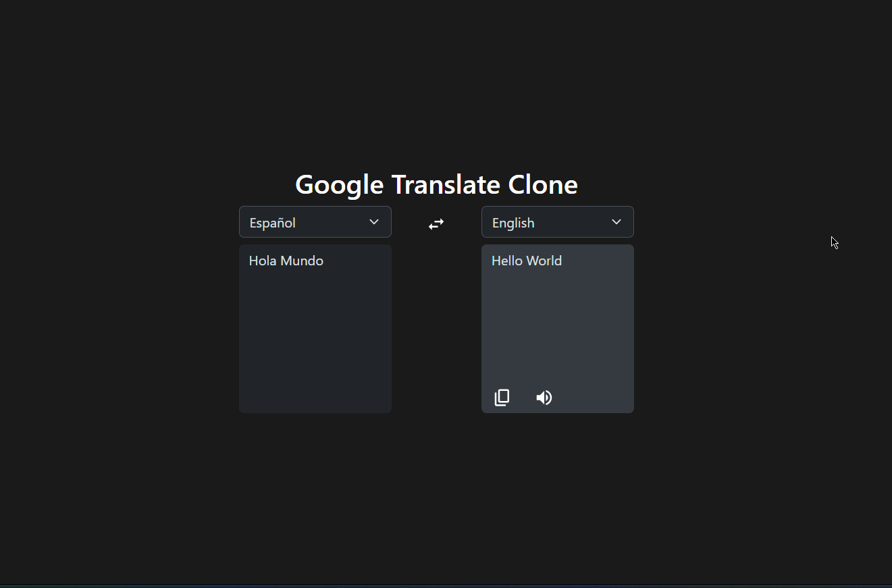Viewport: 892px width, 588px height.
Task: Click the Español label text in the source selector
Action: coord(272,223)
